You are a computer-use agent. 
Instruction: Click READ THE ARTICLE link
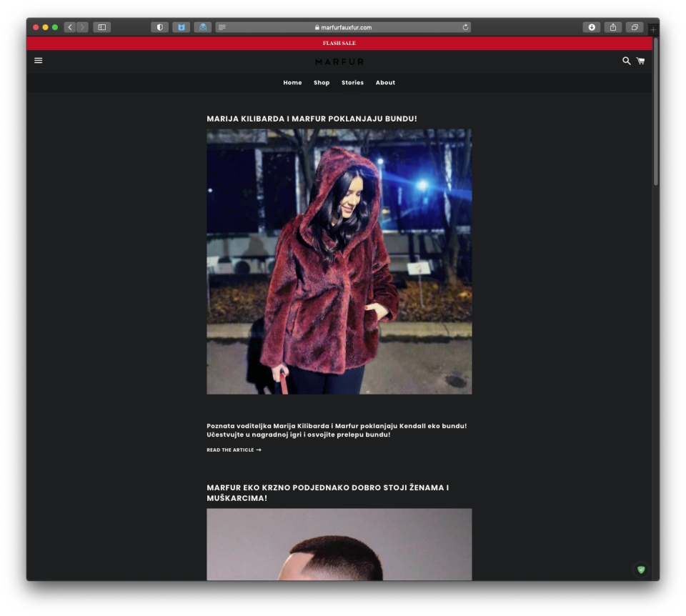tap(234, 449)
